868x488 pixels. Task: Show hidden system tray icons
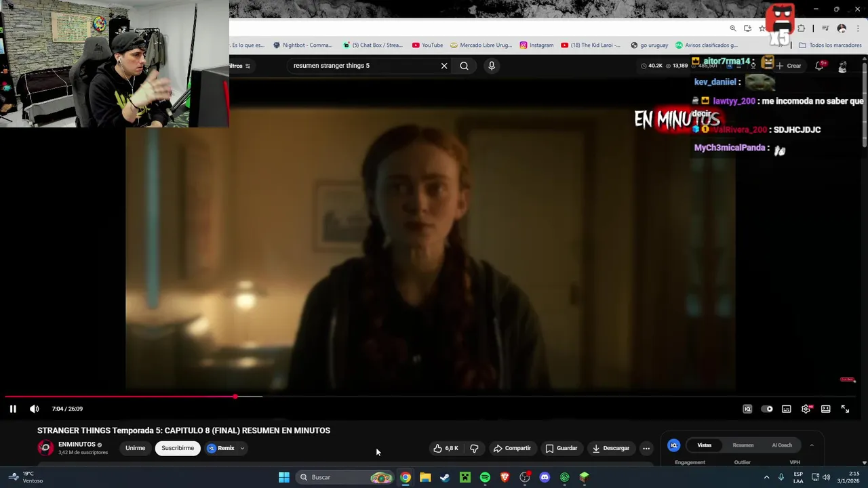[x=767, y=477]
